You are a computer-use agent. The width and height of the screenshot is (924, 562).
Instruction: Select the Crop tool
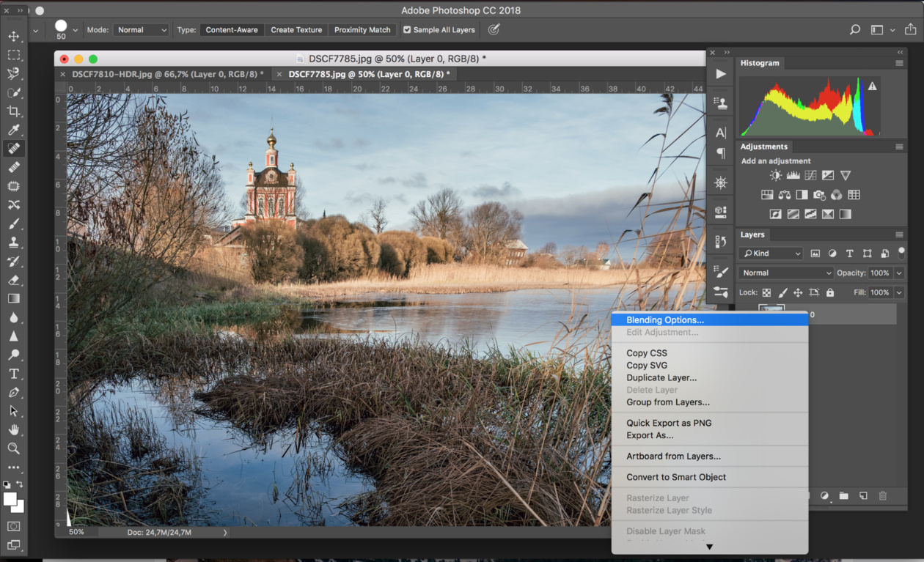tap(13, 111)
